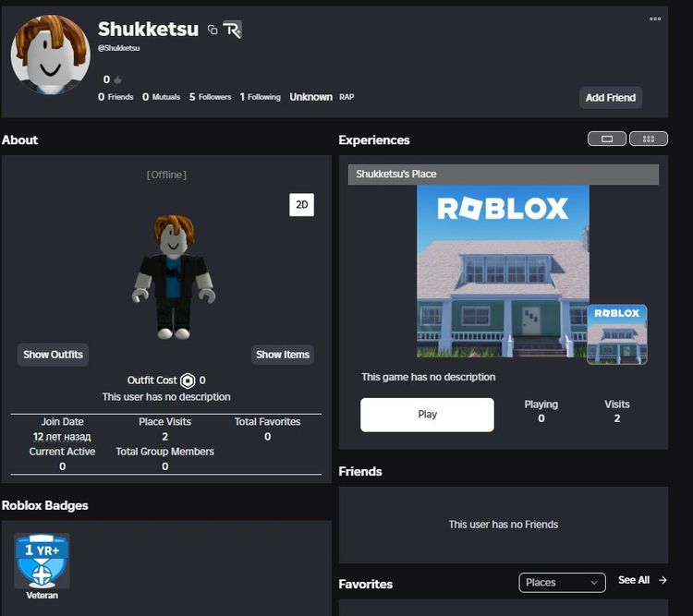The height and width of the screenshot is (616, 693).
Task: Click the Robux icon next to Outfit Cost
Action: [188, 380]
